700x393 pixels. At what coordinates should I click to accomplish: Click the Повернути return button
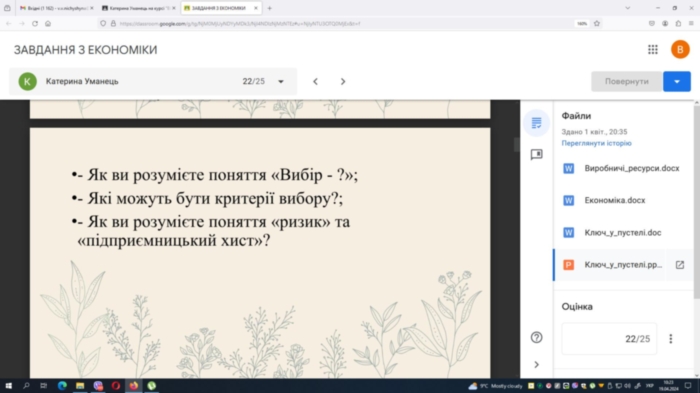(626, 81)
